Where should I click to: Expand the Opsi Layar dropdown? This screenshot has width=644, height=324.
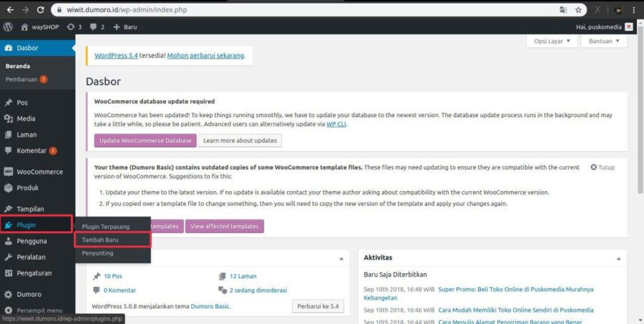(x=552, y=41)
